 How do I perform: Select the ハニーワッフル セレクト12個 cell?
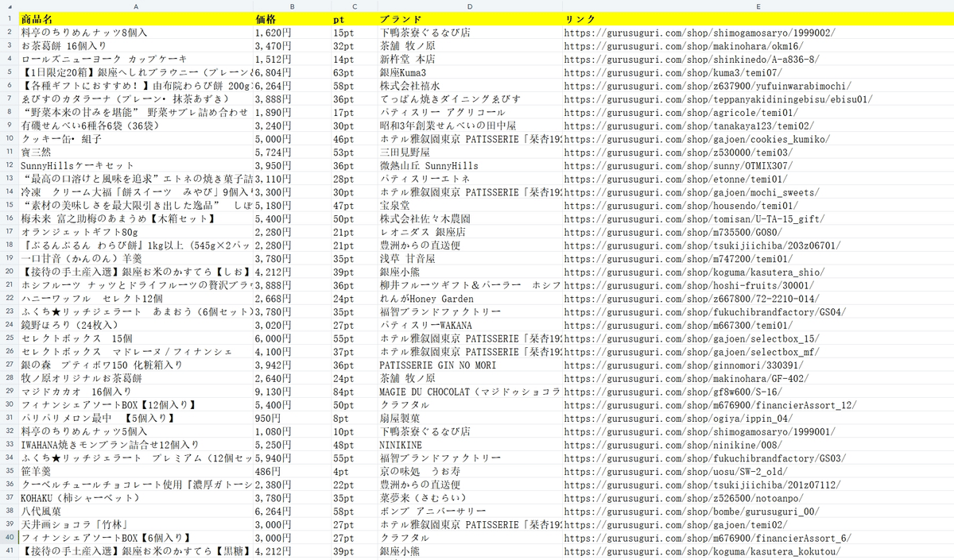tap(136, 298)
